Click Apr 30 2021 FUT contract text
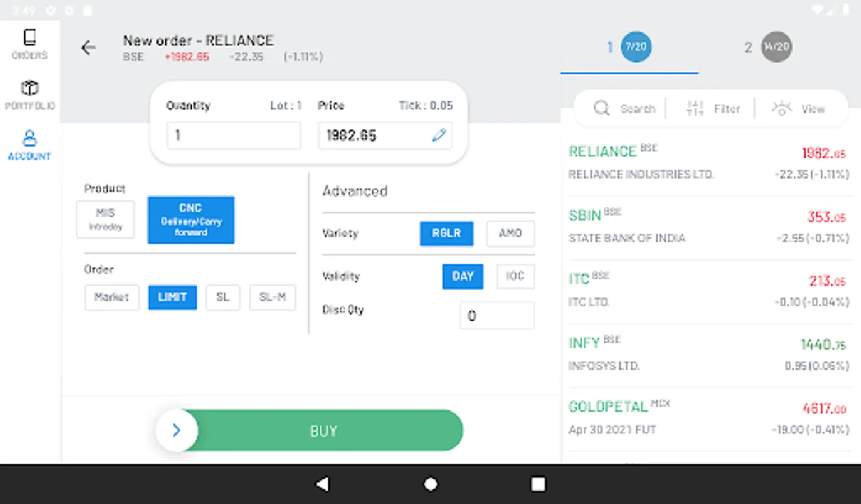The image size is (861, 504). tap(612, 430)
